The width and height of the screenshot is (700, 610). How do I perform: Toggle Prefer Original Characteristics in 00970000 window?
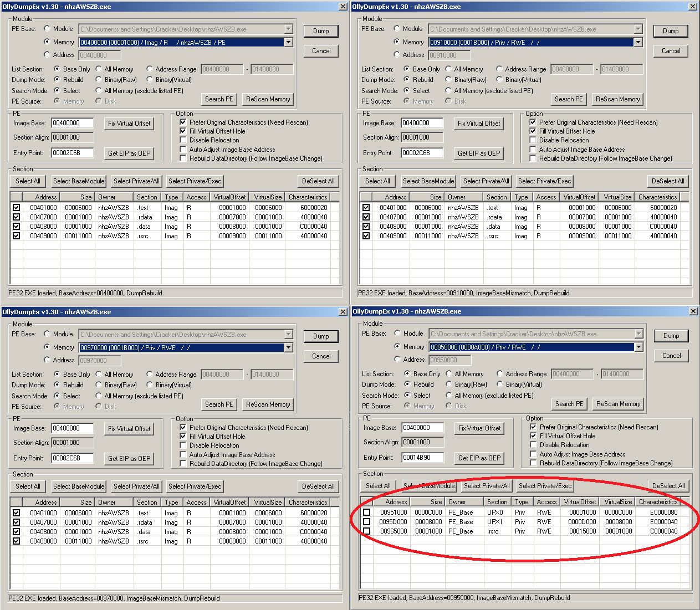tap(183, 428)
